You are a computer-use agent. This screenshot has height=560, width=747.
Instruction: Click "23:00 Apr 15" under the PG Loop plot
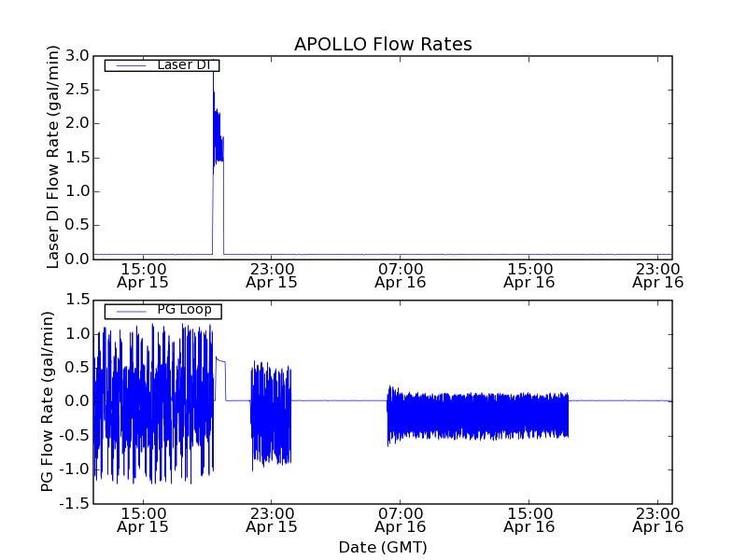click(272, 521)
